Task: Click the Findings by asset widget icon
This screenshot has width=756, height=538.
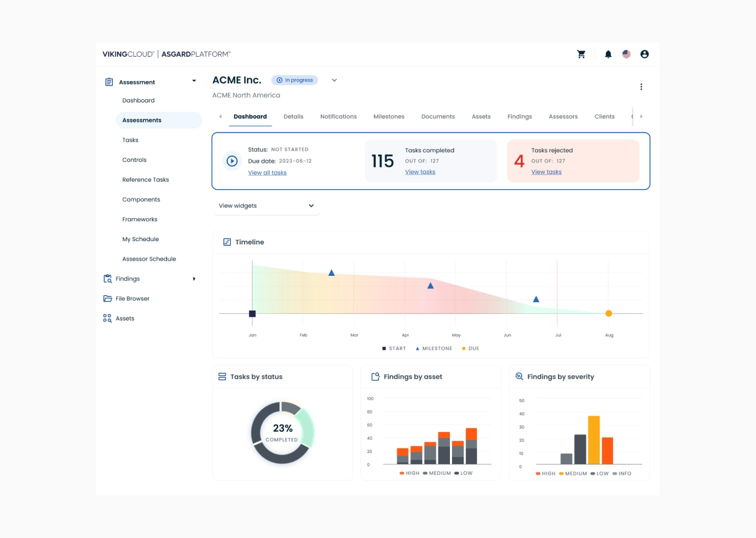Action: (x=375, y=377)
